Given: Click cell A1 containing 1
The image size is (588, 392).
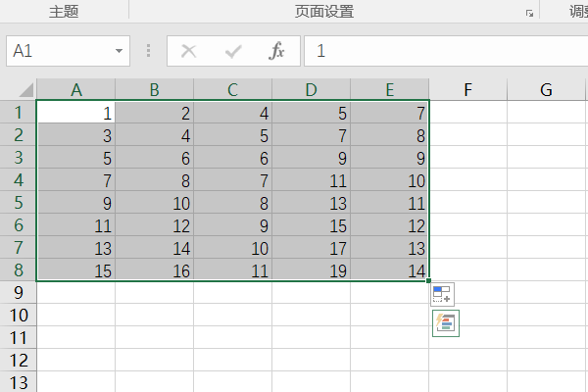Looking at the screenshot, I should pyautogui.click(x=76, y=113).
